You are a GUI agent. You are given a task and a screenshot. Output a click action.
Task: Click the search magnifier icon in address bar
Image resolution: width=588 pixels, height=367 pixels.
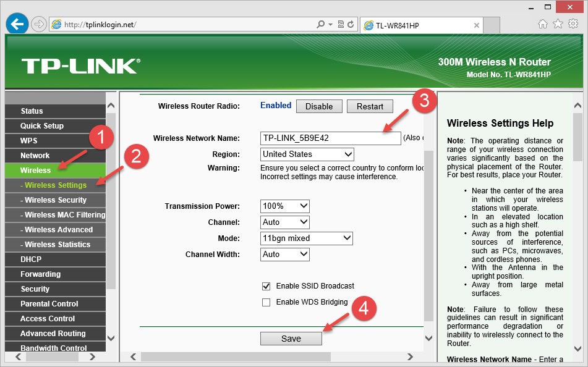(x=320, y=25)
